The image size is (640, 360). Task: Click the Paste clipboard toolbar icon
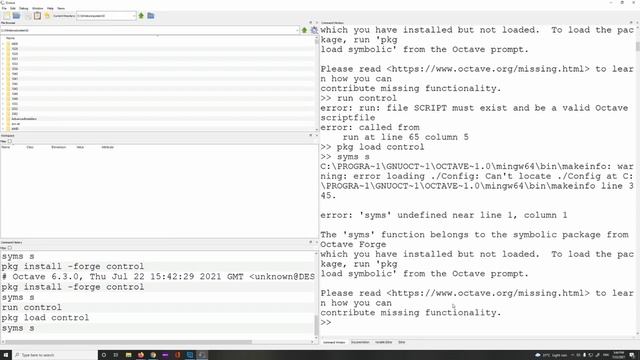click(x=37, y=16)
